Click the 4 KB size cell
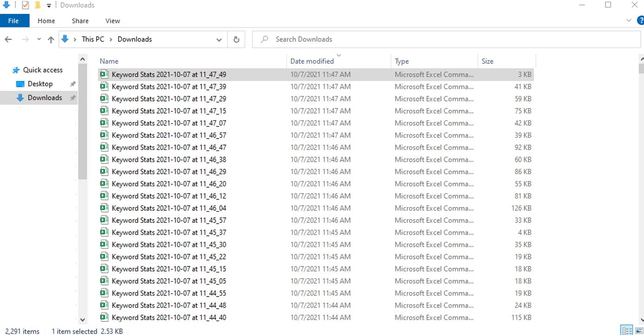The height and width of the screenshot is (335, 644). click(x=525, y=232)
